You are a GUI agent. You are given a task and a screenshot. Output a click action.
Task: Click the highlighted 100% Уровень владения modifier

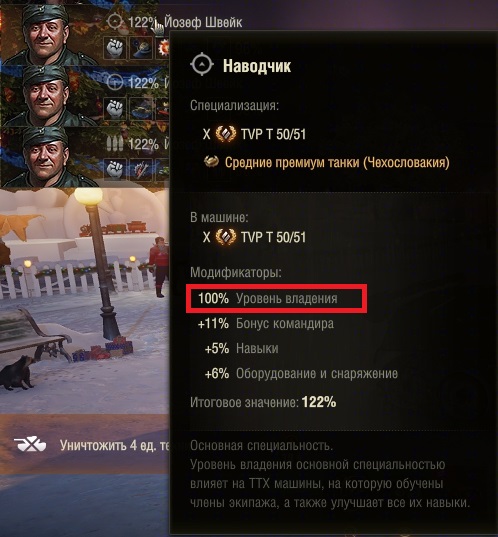point(276,298)
